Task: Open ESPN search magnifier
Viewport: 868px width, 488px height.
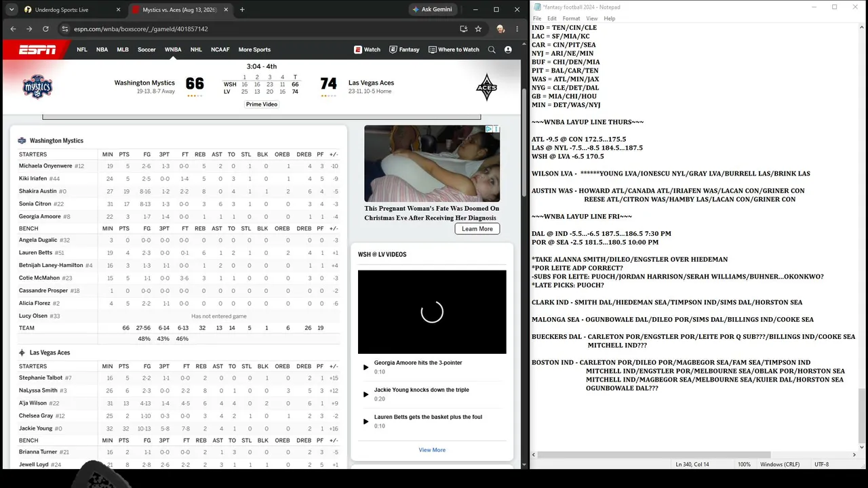Action: pos(492,49)
